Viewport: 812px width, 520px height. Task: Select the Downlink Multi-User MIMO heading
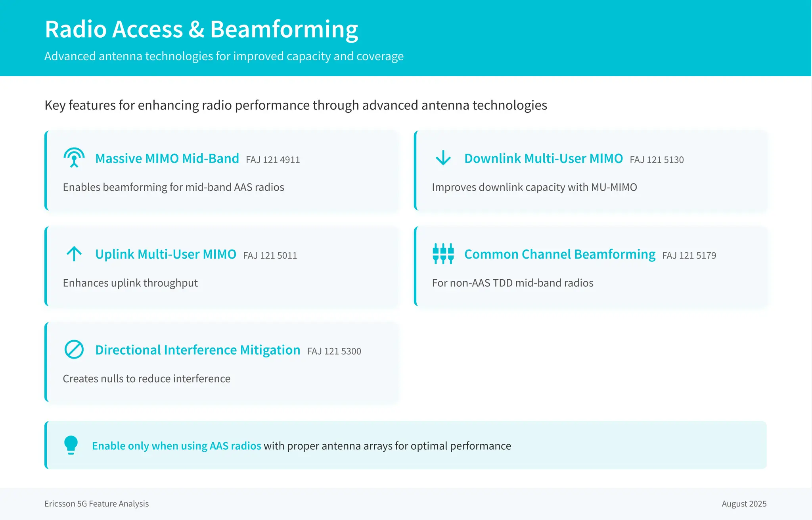coord(544,158)
